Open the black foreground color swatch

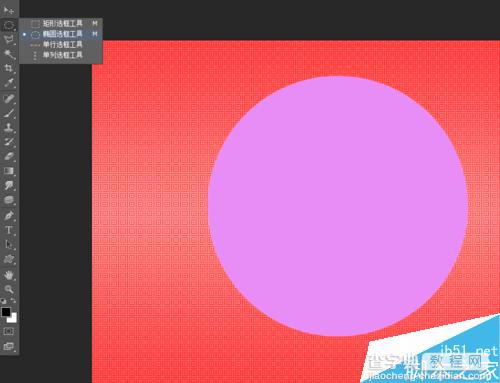[6, 312]
